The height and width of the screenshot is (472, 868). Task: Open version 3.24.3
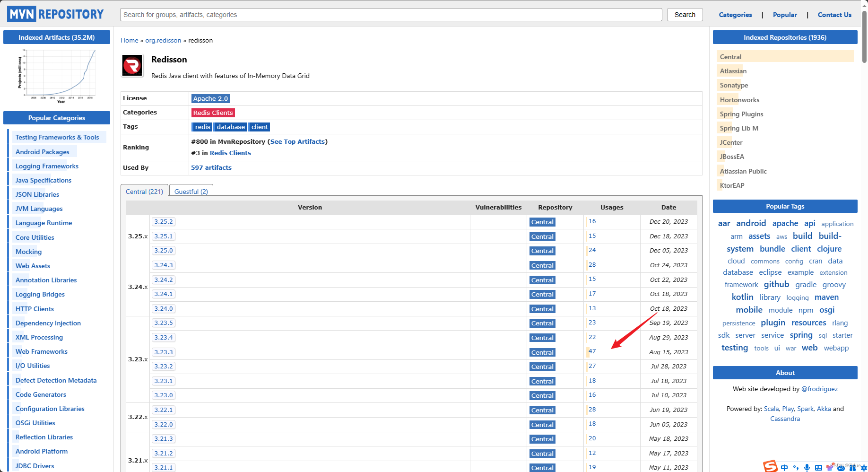click(x=164, y=265)
